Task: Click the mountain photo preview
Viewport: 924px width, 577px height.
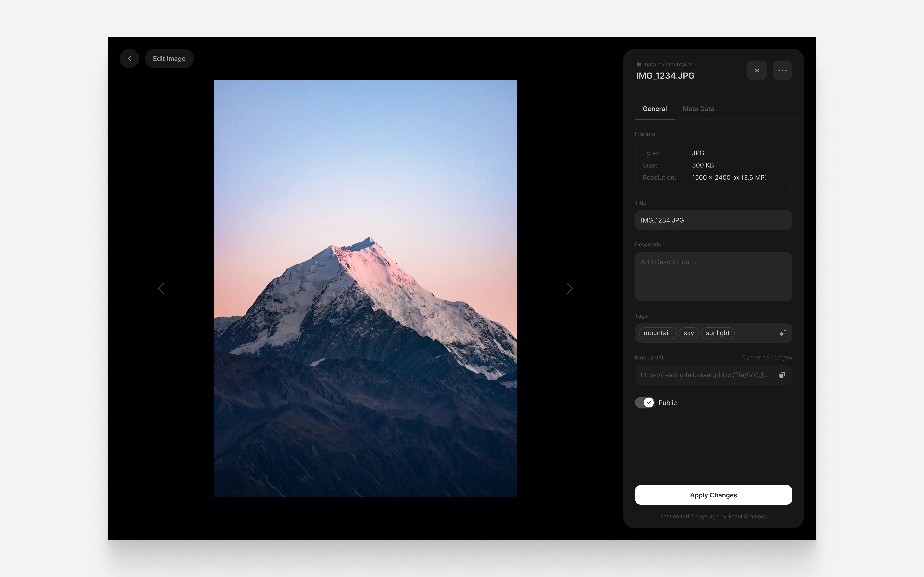Action: [x=365, y=288]
